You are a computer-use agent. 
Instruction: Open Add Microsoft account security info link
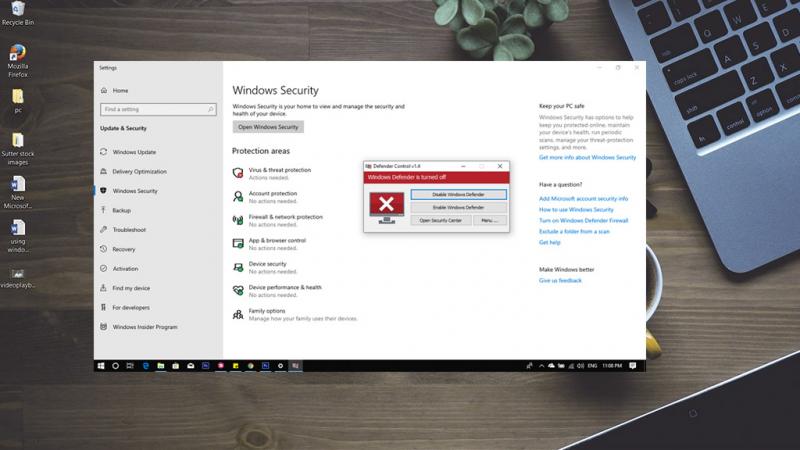click(583, 198)
